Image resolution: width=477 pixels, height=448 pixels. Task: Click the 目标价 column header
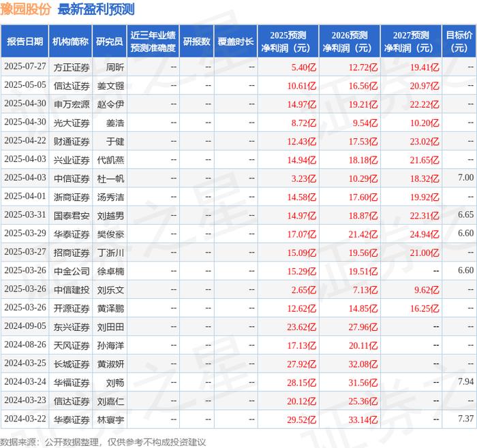coord(459,42)
